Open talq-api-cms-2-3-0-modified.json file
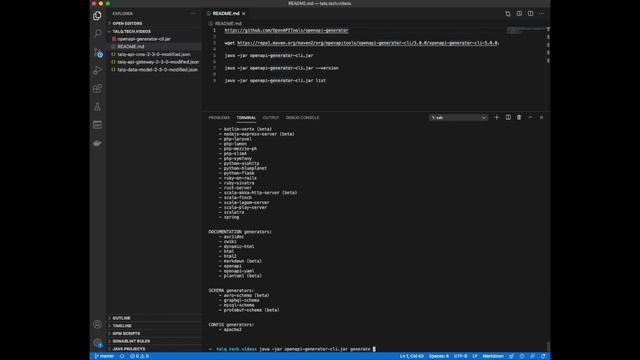The image size is (640, 360). [154, 54]
